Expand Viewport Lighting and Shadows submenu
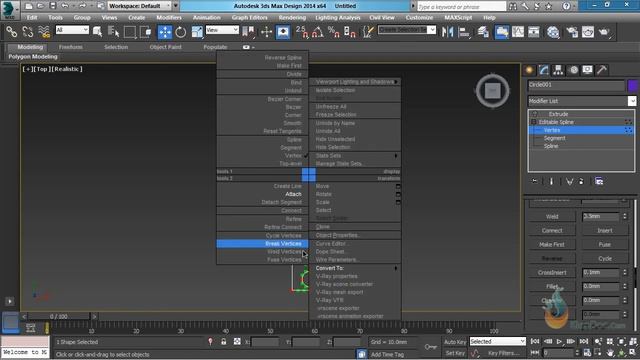The image size is (640, 360). [x=355, y=82]
